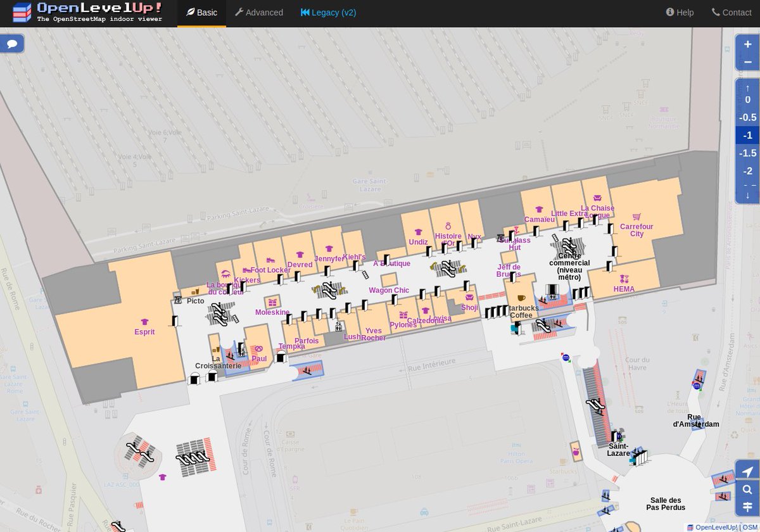
Task: Select the active level -1
Action: click(747, 135)
